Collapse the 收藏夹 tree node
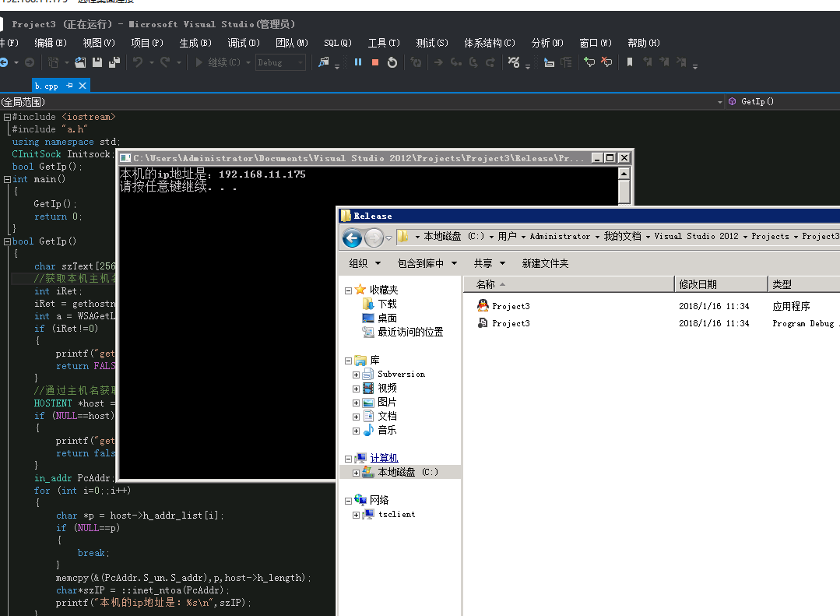Screen dimensions: 840x616 click(348, 290)
